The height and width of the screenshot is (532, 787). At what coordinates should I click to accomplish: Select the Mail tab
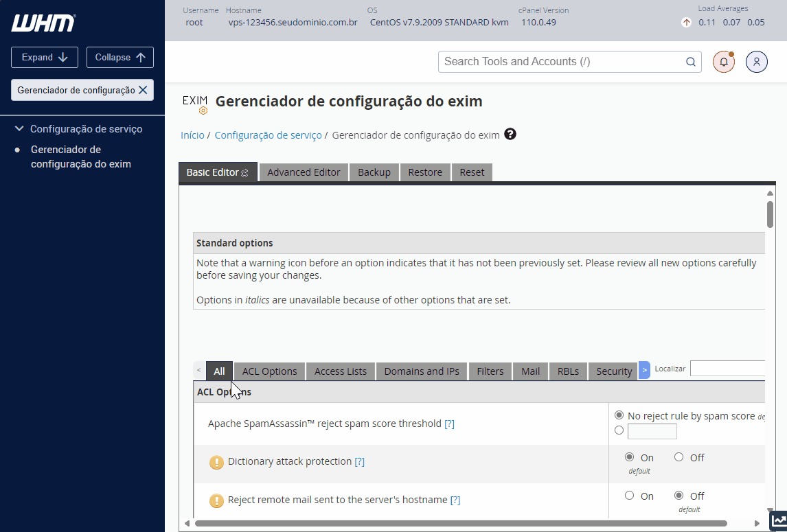[x=531, y=371]
